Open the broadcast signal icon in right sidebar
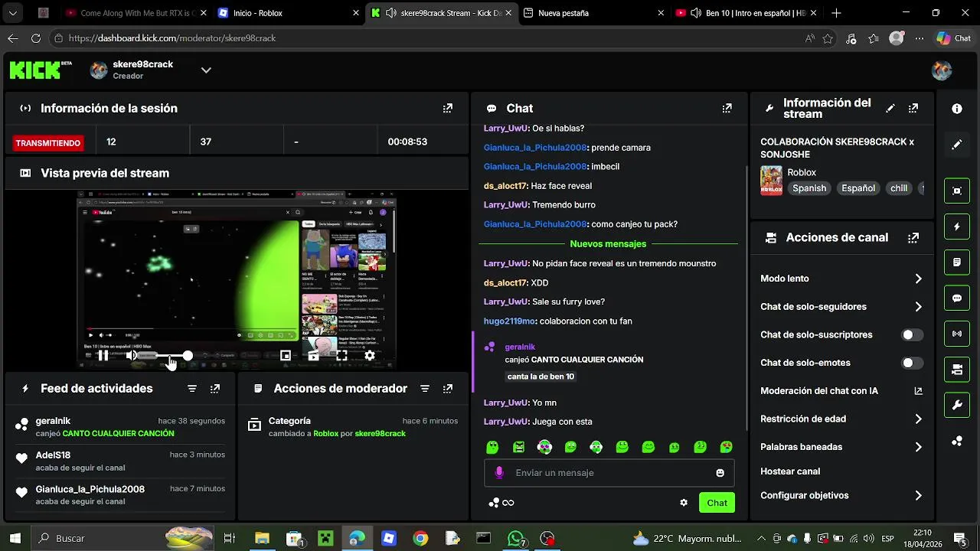Image resolution: width=980 pixels, height=551 pixels. pos(957,334)
